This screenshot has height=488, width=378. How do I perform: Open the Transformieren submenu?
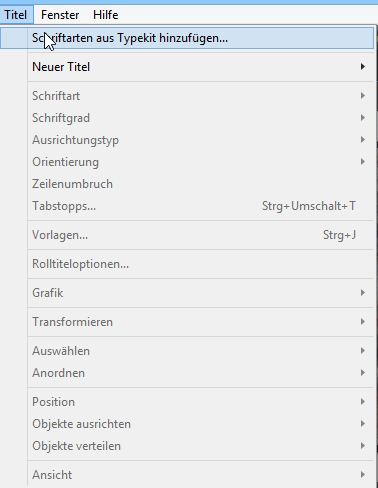201,322
